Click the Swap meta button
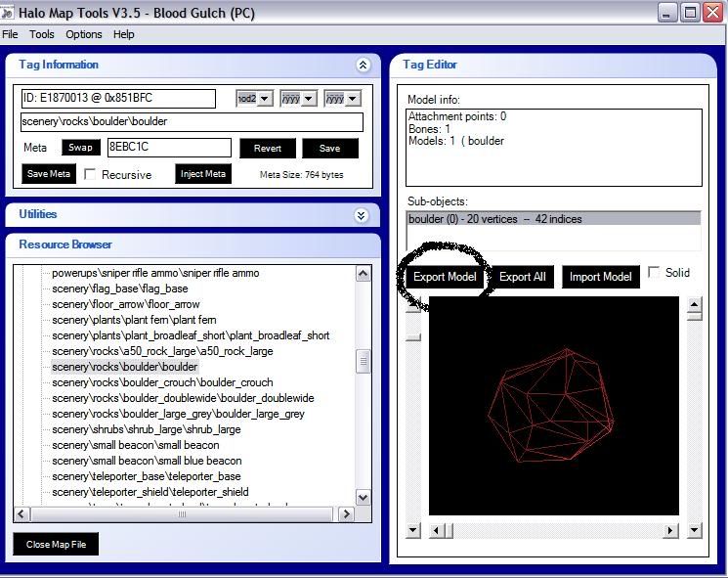Screen dimensions: 728x578 (81, 148)
